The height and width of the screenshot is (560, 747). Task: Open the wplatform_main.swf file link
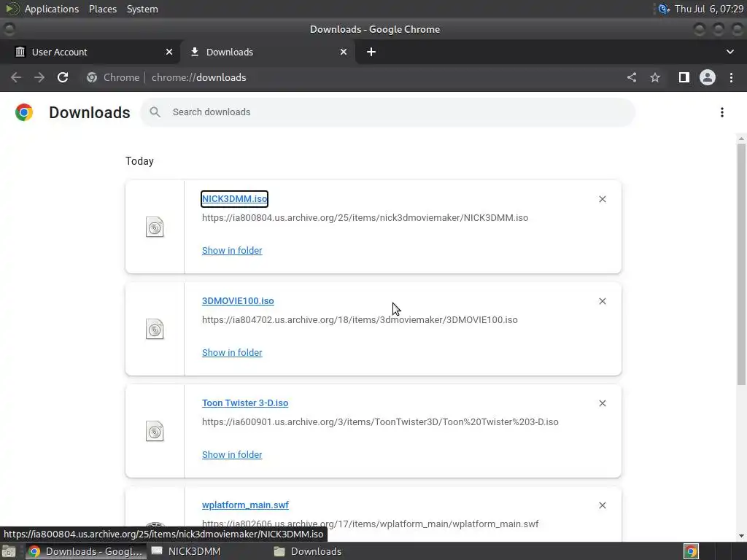[245, 505]
